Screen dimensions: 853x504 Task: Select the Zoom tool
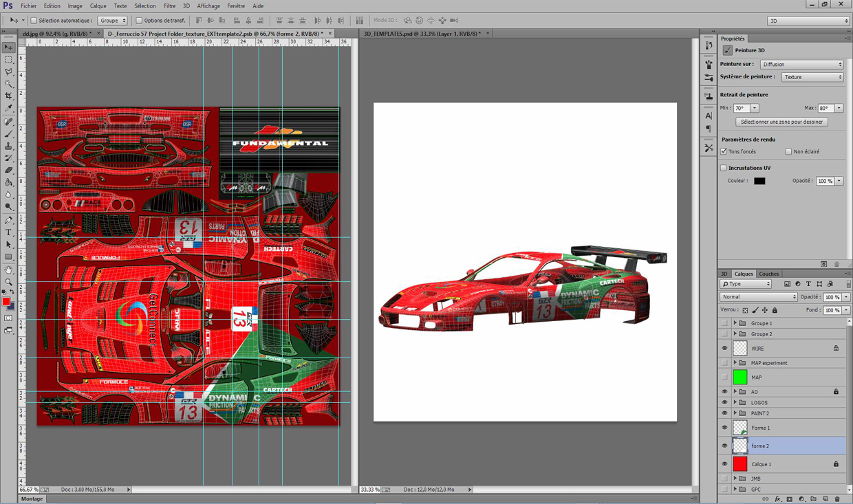8,282
